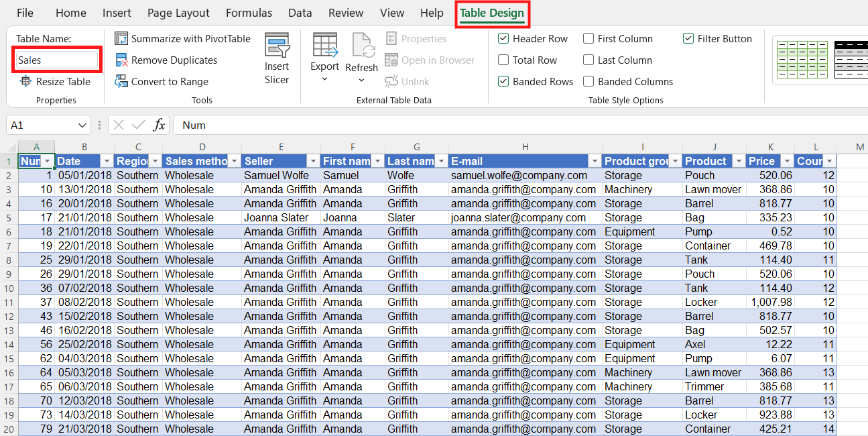This screenshot has width=868, height=436.
Task: Click the Convert to Range icon
Action: (121, 82)
